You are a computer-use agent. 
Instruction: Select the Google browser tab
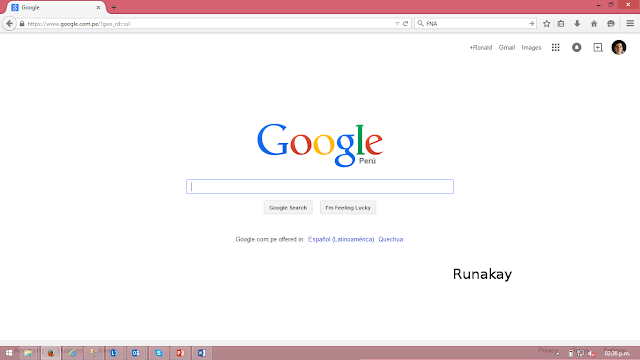(x=56, y=7)
